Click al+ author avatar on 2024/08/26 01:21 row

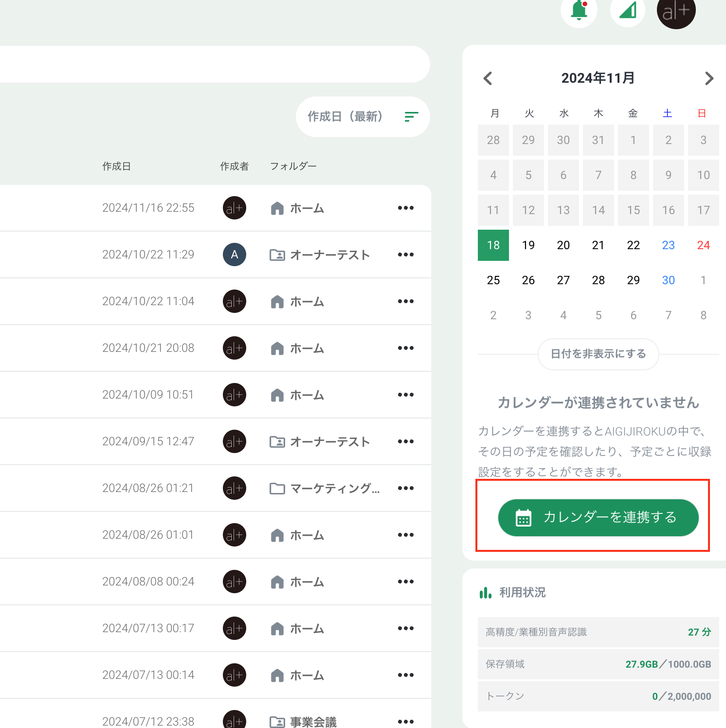click(x=235, y=488)
